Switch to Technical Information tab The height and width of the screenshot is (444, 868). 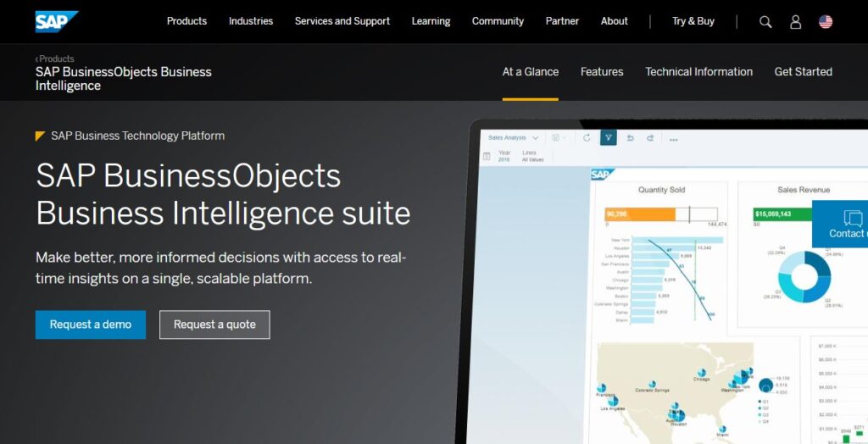[698, 72]
